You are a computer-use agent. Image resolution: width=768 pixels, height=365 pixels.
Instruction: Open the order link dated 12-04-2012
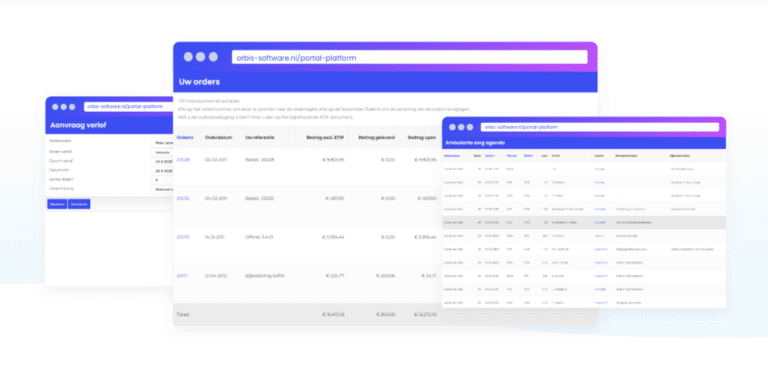[x=181, y=276]
